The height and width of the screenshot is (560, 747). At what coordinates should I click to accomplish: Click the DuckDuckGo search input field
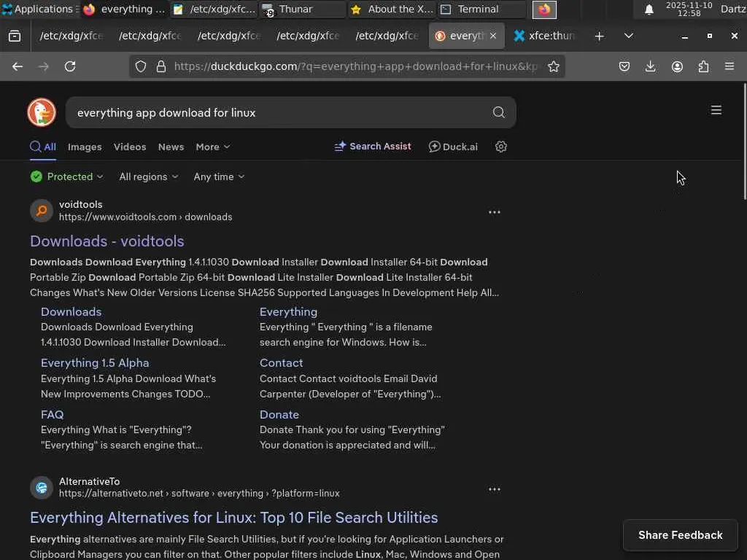[x=277, y=112]
